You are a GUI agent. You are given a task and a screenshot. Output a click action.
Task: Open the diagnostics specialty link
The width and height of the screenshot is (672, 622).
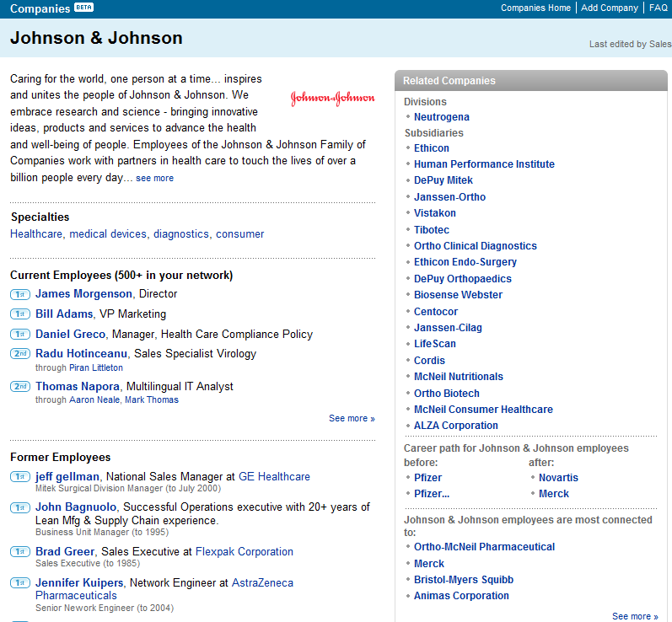[x=181, y=234]
